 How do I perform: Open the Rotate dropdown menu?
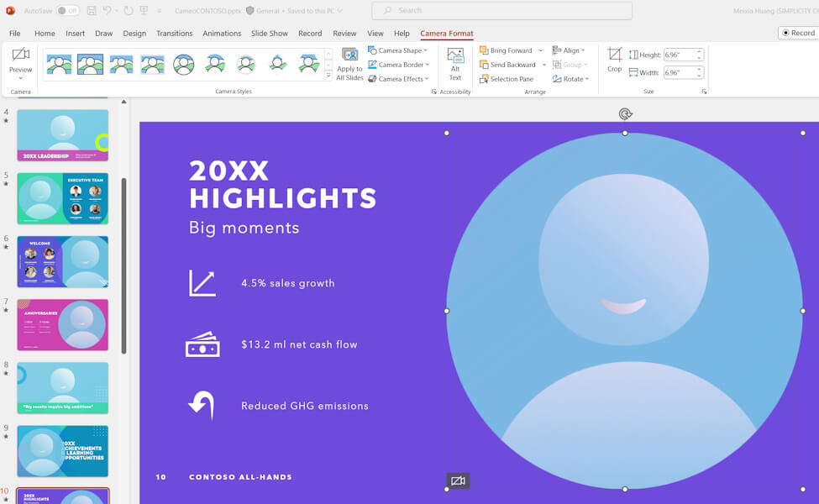pos(569,78)
